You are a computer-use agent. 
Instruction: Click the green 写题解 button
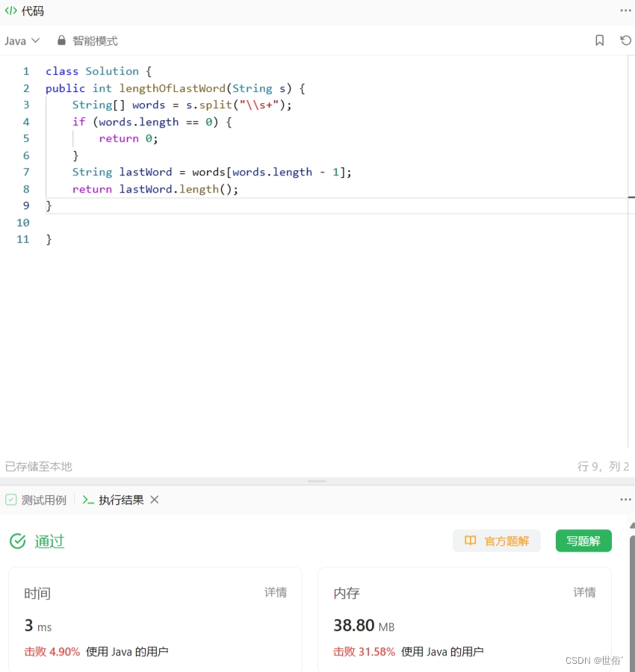pyautogui.click(x=583, y=541)
